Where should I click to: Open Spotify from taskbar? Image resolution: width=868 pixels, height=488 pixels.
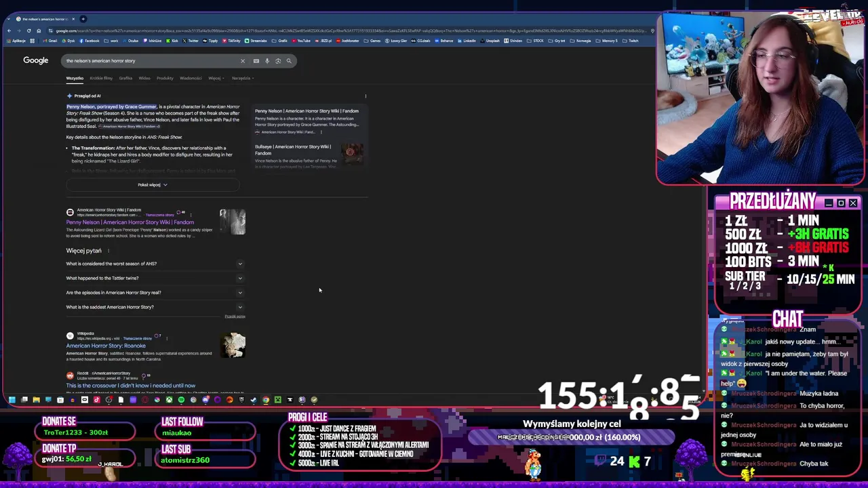click(181, 400)
